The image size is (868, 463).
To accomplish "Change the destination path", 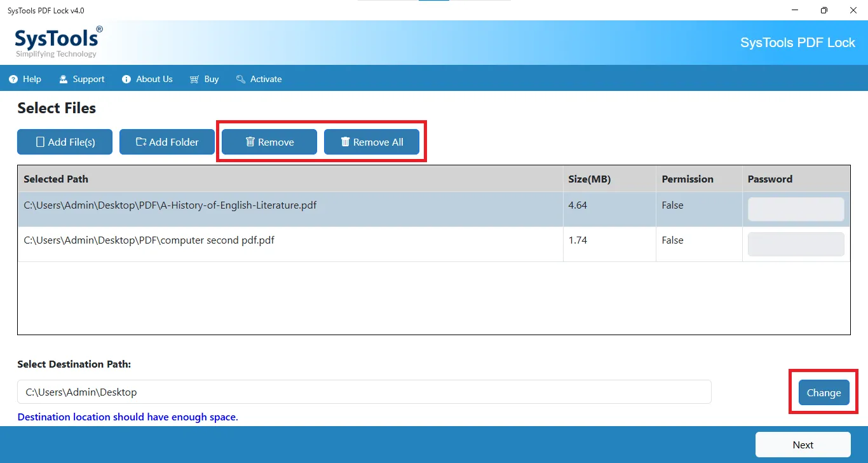I will coord(824,392).
